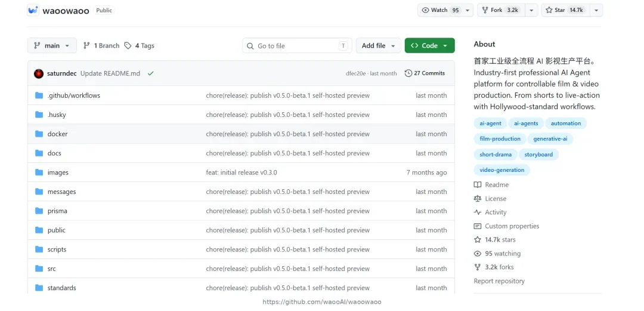Star the repository with the Star button
644x311 pixels.
[x=565, y=10]
